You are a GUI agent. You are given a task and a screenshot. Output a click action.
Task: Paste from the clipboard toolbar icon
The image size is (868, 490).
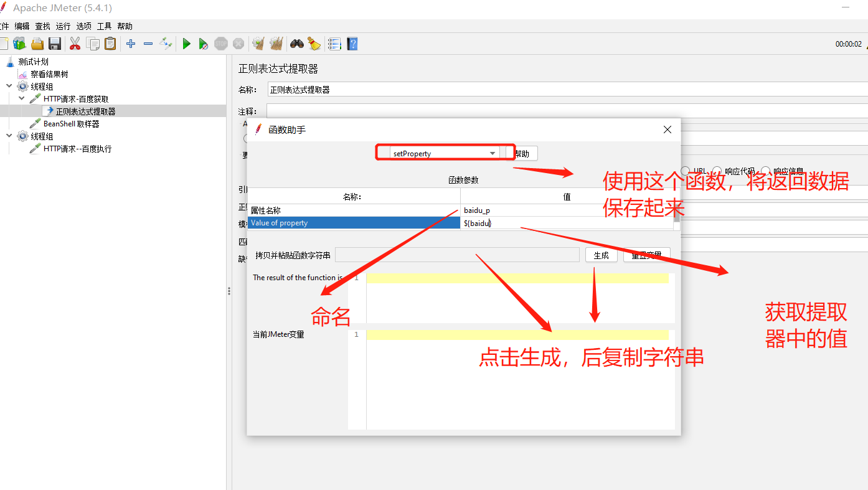click(x=110, y=44)
